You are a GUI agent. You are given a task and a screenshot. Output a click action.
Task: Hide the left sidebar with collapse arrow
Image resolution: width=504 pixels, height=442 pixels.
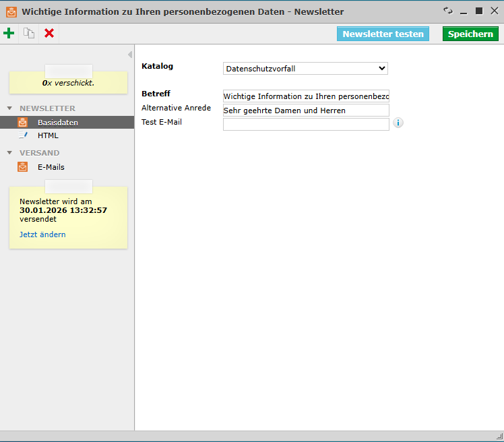129,55
